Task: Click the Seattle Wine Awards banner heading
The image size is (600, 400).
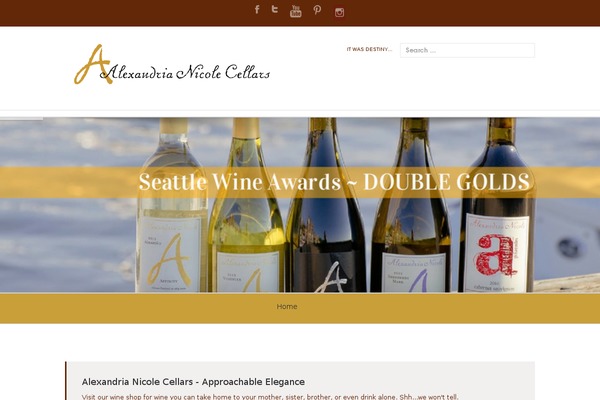Action: pos(334,182)
